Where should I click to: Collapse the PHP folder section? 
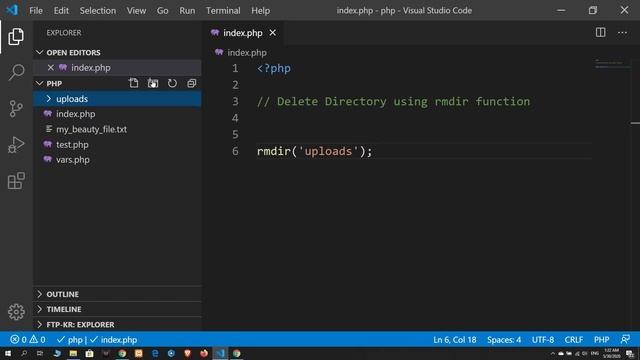[40, 83]
